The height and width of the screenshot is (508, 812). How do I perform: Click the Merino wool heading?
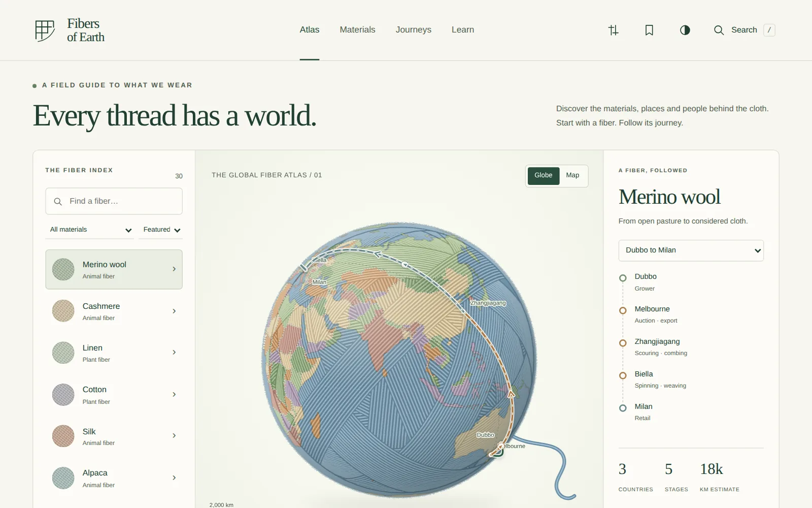(669, 197)
